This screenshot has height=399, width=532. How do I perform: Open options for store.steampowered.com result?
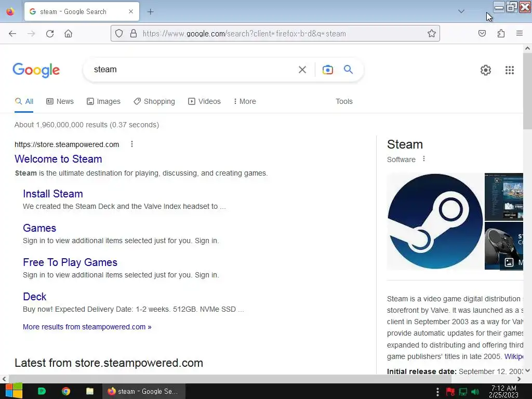coord(132,144)
